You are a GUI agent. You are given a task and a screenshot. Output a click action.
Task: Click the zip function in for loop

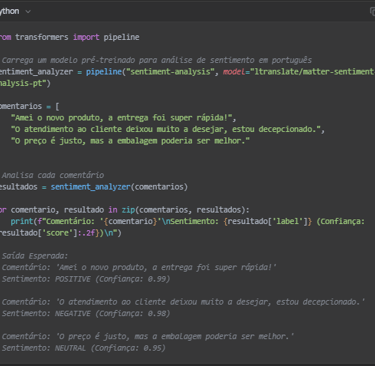(128, 210)
